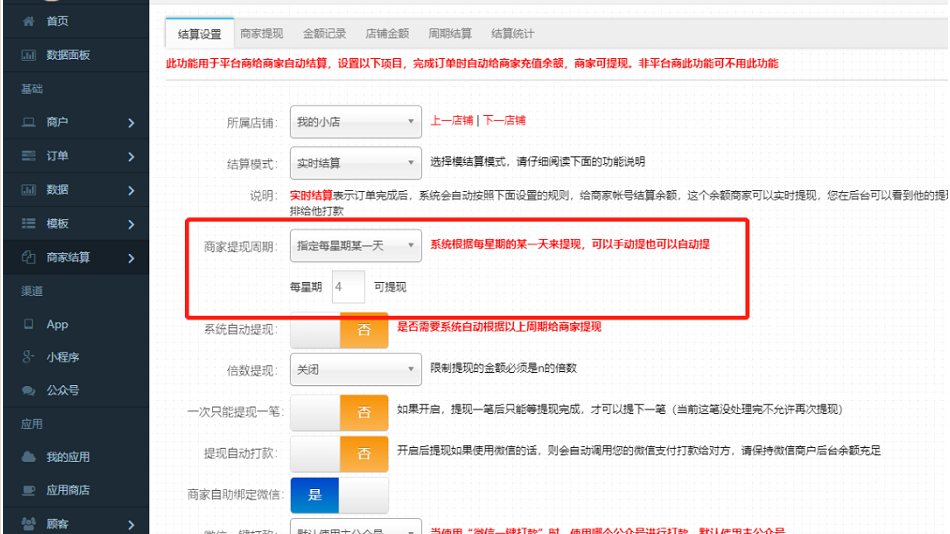
Task: Click the 下一店铺 link
Action: tap(504, 121)
